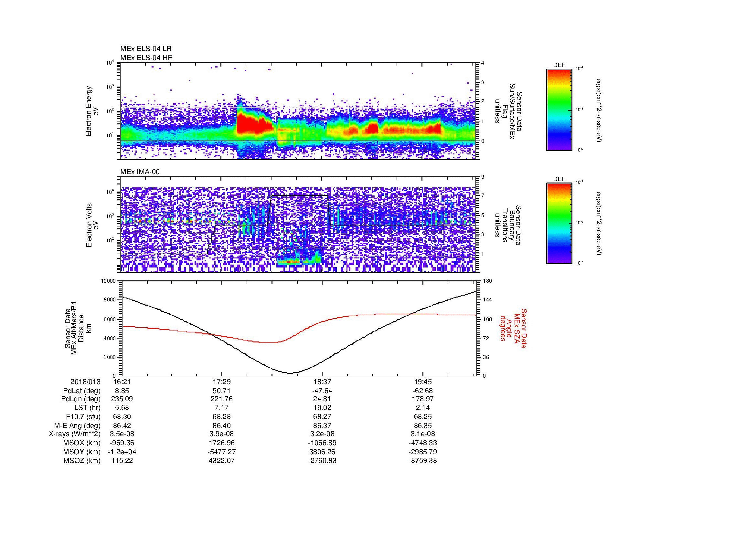Click the PdLat value '50.71'
The height and width of the screenshot is (534, 756).
click(222, 391)
